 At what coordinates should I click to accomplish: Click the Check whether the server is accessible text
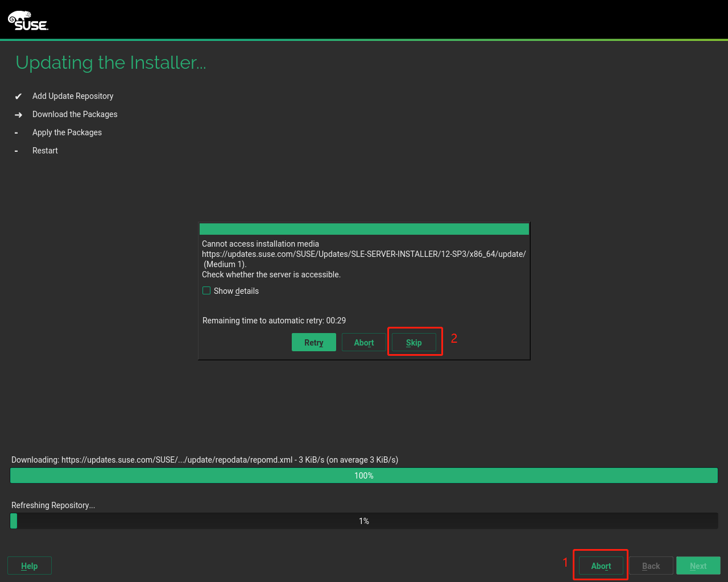pos(271,275)
